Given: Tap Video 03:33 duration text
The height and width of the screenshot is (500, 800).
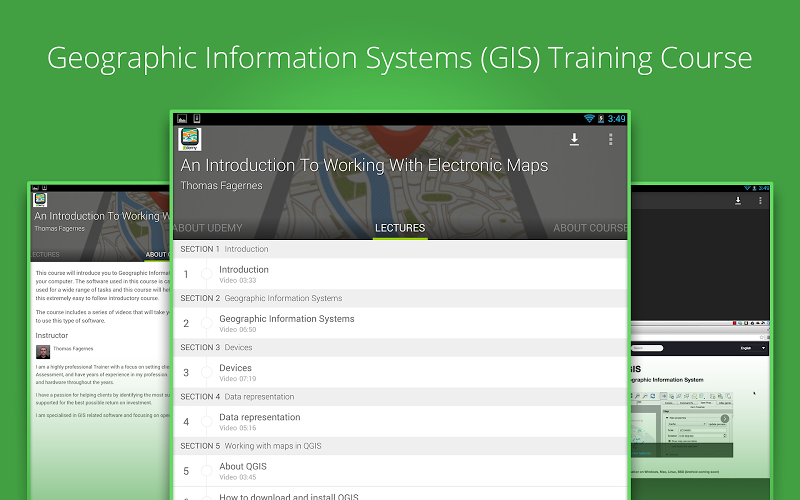Looking at the screenshot, I should pyautogui.click(x=238, y=281).
